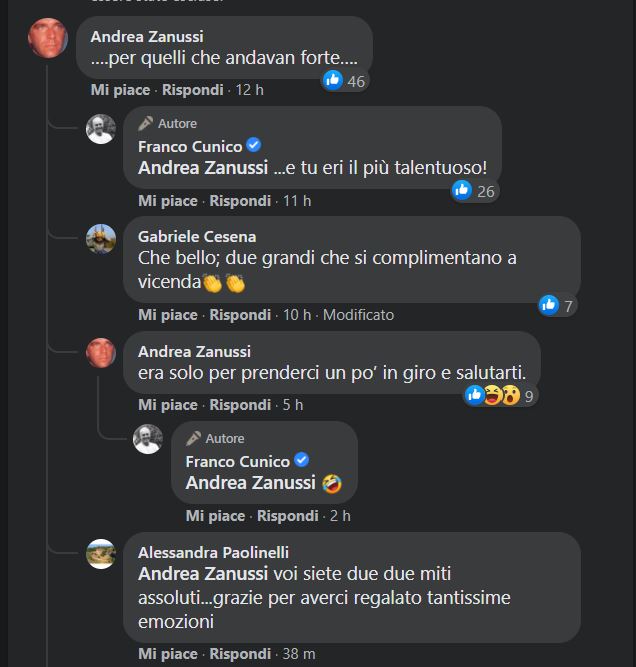The height and width of the screenshot is (667, 636).
Task: Click the Modificato label on Gabriele's comment
Action: coord(358,315)
